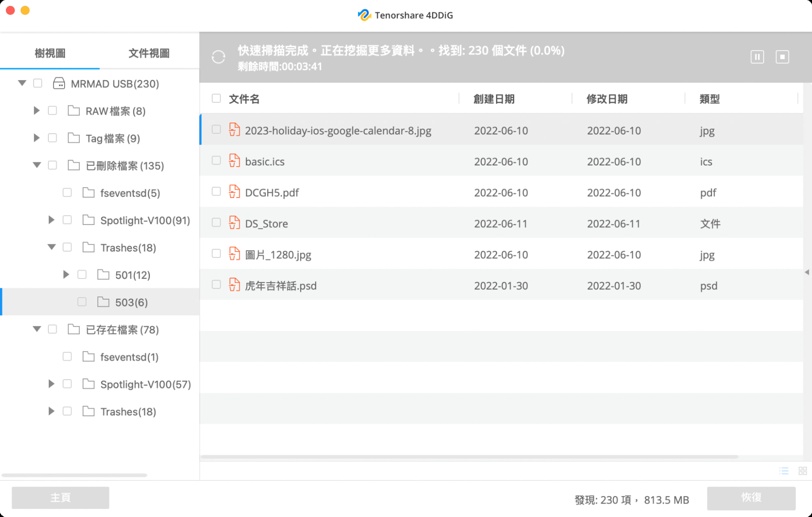Click the 恢復 recover button
Image resolution: width=812 pixels, height=517 pixels.
[751, 498]
